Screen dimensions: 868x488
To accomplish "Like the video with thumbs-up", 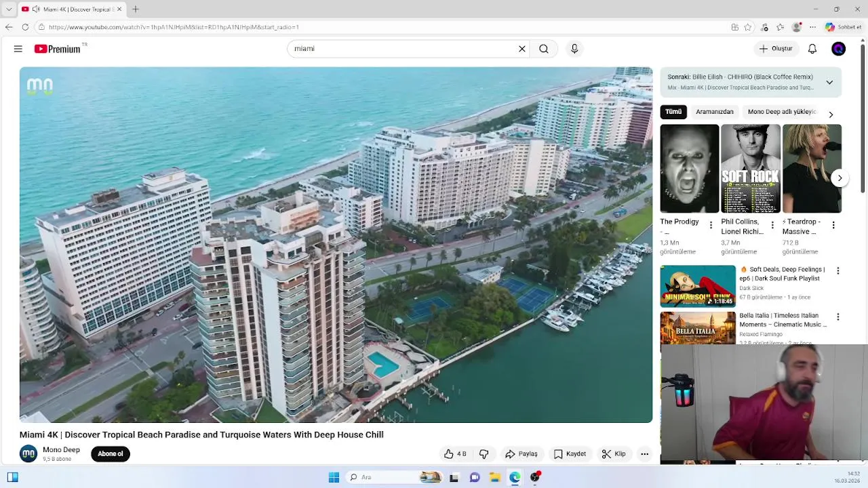I will [x=455, y=454].
